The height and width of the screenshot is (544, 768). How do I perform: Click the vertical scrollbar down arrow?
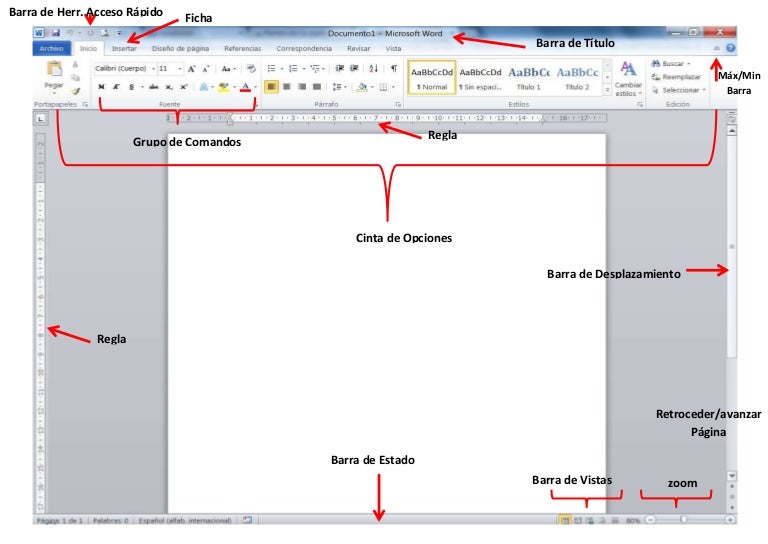pyautogui.click(x=731, y=477)
